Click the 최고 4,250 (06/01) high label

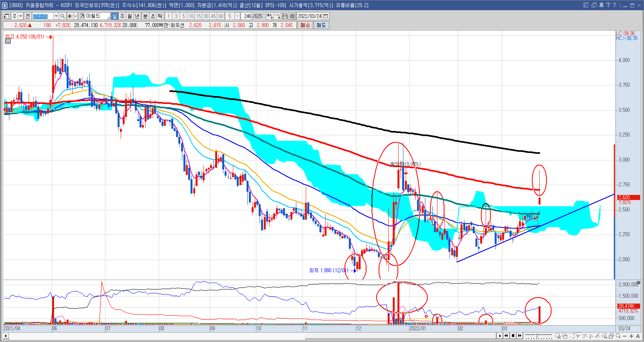coord(24,36)
